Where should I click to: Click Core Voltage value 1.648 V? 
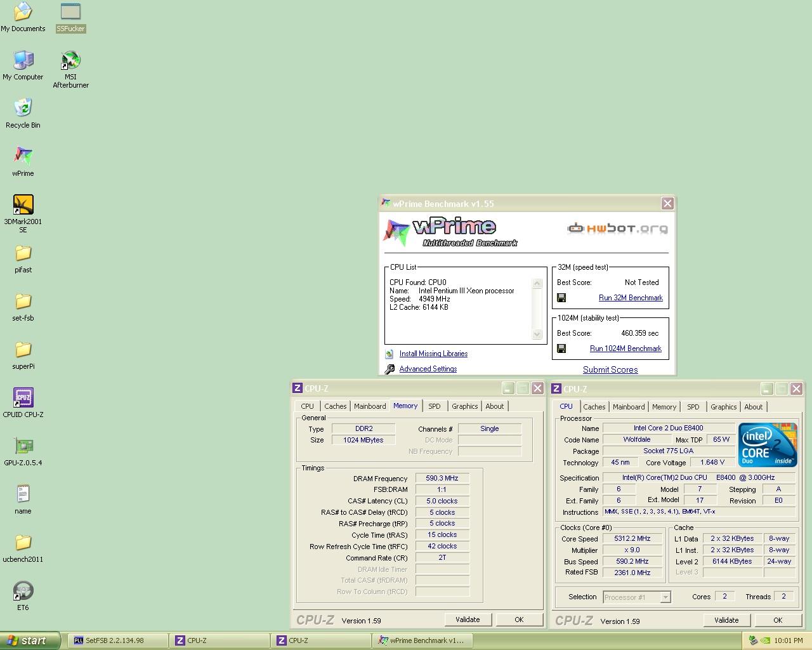click(x=712, y=462)
